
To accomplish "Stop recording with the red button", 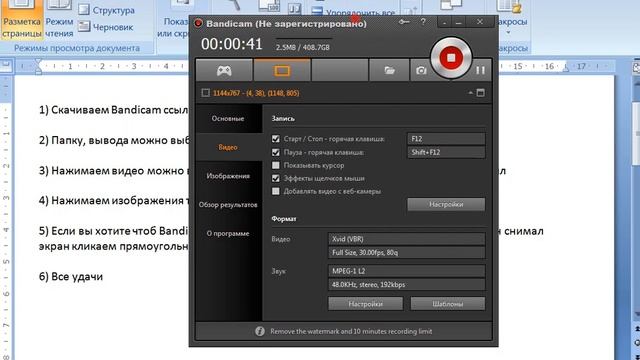I will point(451,58).
